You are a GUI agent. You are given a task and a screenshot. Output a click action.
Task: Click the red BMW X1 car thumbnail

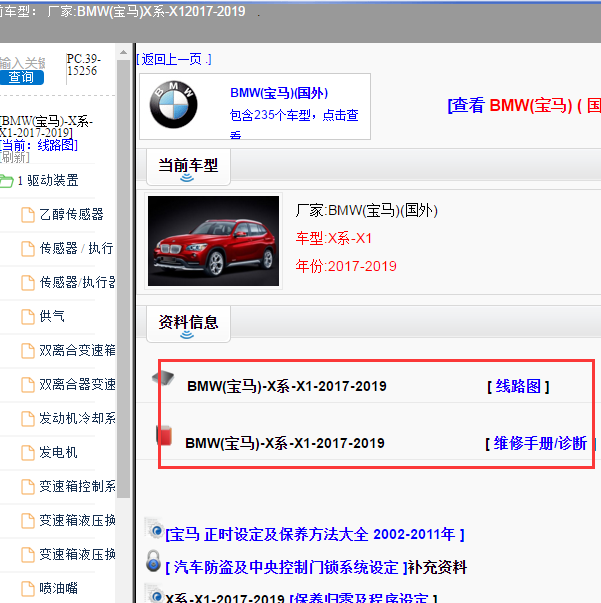pyautogui.click(x=213, y=241)
